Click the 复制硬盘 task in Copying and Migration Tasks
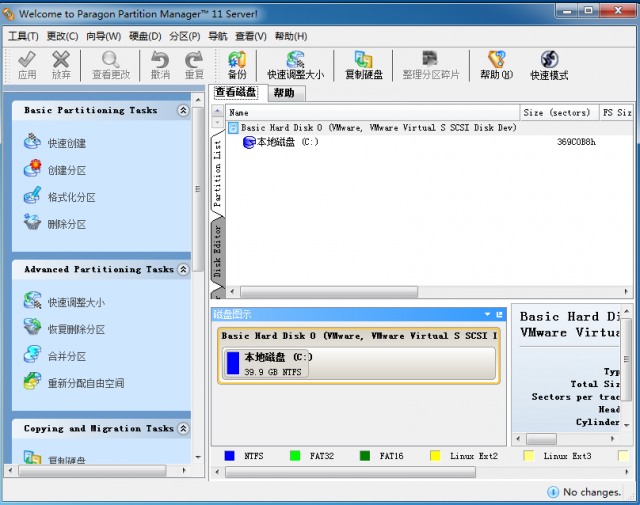The image size is (640, 505). point(55,458)
